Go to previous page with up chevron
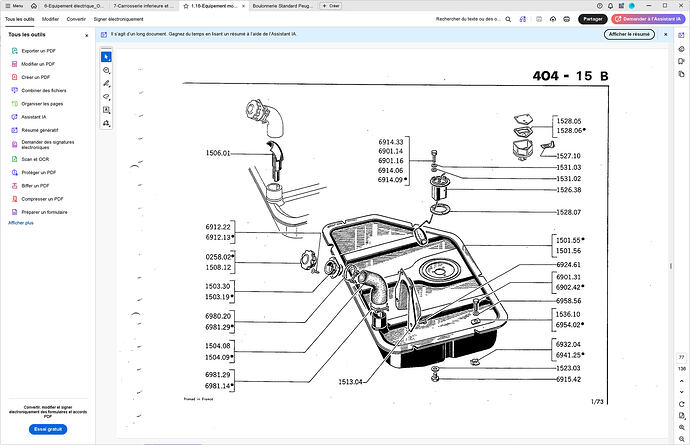 (x=682, y=381)
